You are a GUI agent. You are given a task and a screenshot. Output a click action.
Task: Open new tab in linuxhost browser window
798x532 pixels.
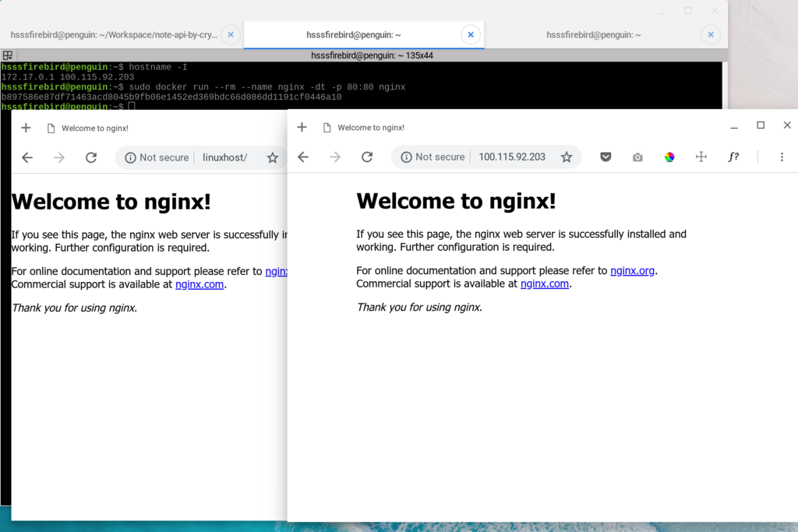26,128
